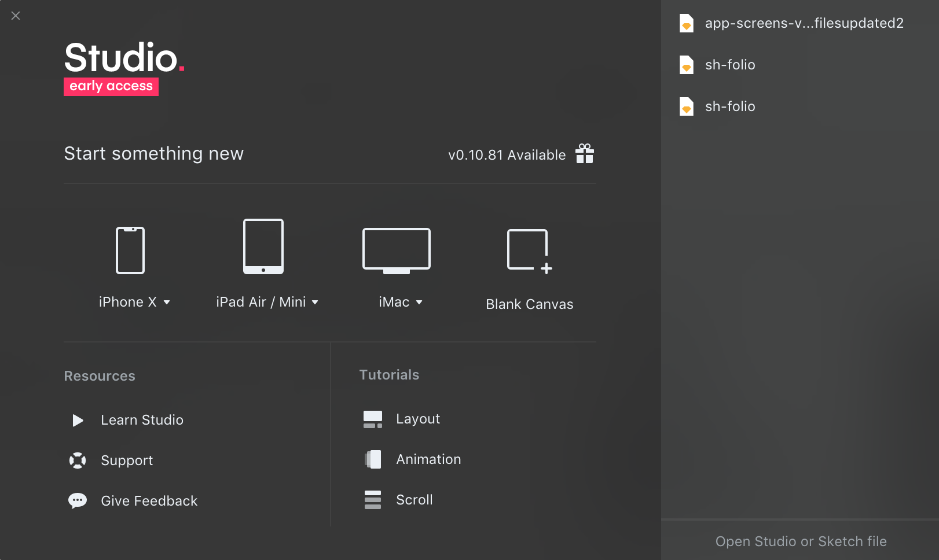Click the early access badge under Studio

[111, 86]
